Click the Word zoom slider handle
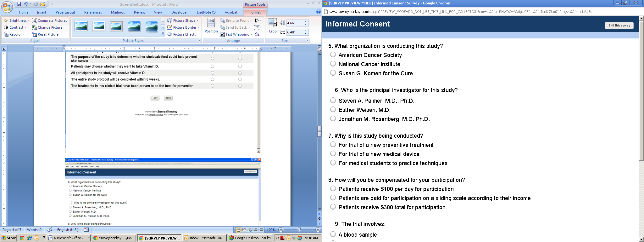 coord(299,230)
